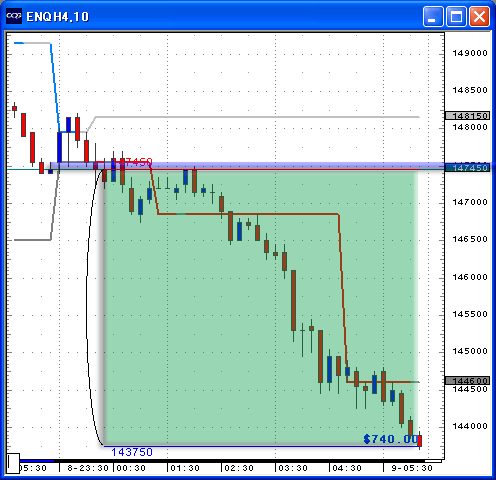
Task: Click the 145000 price axis label
Action: tap(470, 351)
